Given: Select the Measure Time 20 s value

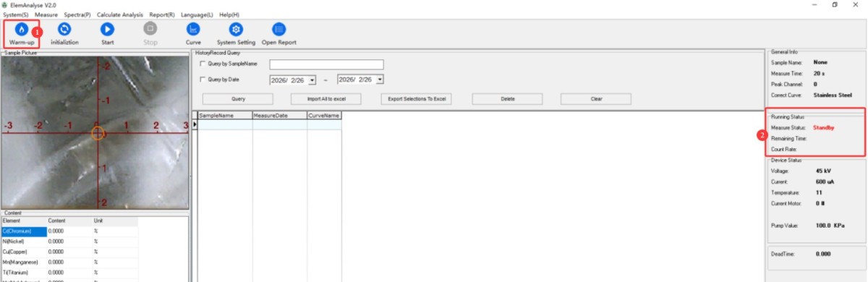Looking at the screenshot, I should pyautogui.click(x=820, y=73).
